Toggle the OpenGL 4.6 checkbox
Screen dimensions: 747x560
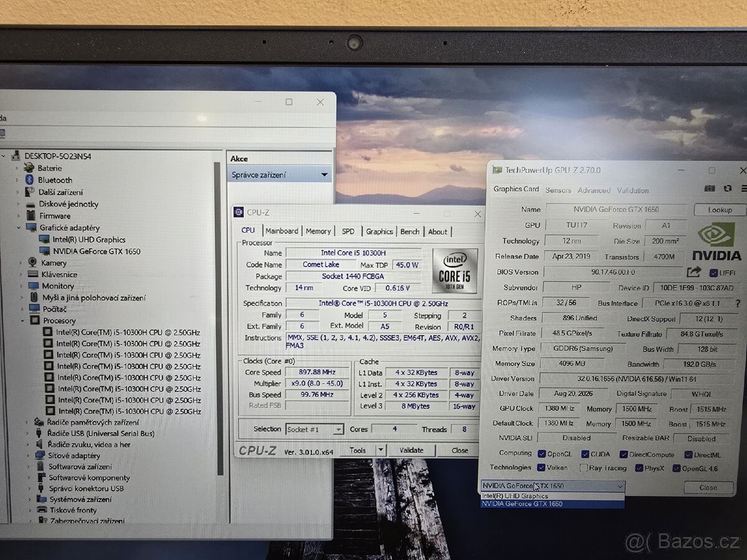pos(676,468)
